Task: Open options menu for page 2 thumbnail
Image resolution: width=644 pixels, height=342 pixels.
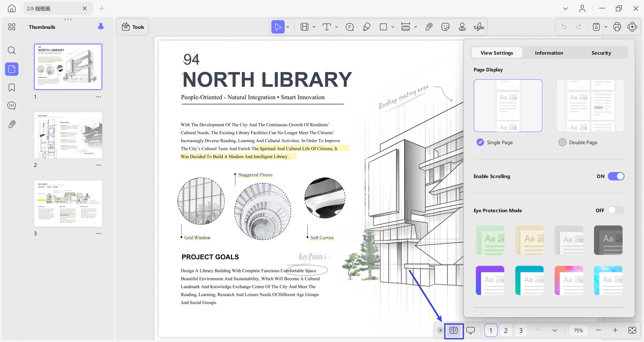Action: 98,165
